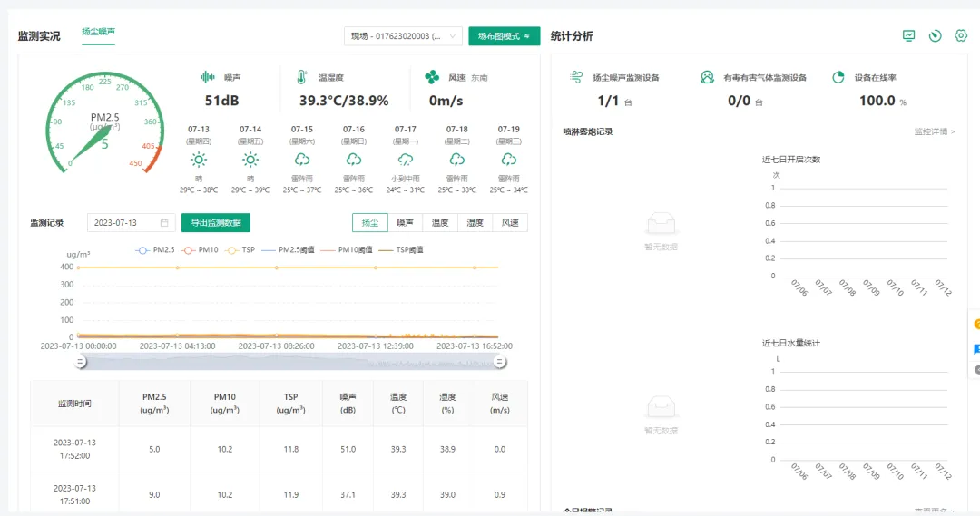Click the 2023-07-13 17:52:00 row timestamp
This screenshot has width=980, height=516.
pos(74,449)
